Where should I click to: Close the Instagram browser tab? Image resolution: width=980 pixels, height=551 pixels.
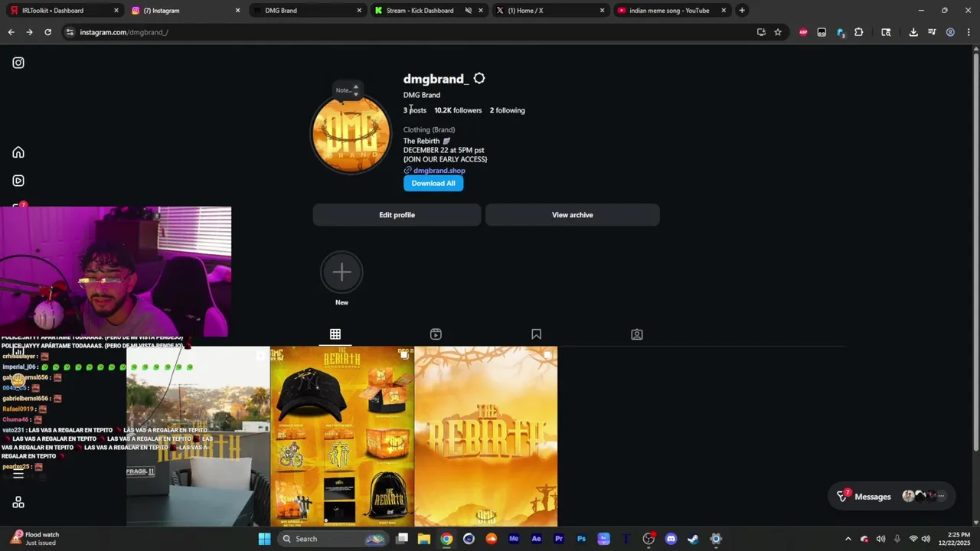point(237,11)
